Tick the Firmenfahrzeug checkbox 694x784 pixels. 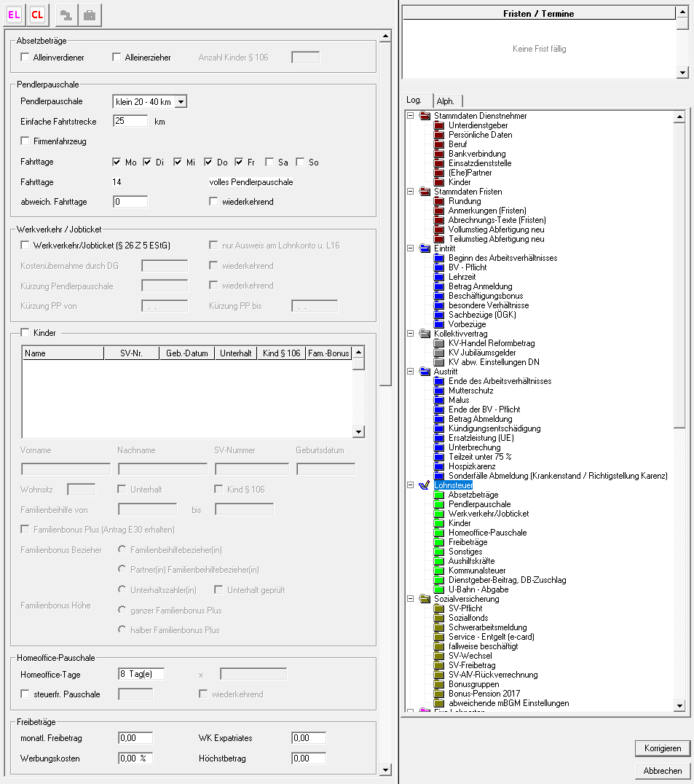coord(25,141)
